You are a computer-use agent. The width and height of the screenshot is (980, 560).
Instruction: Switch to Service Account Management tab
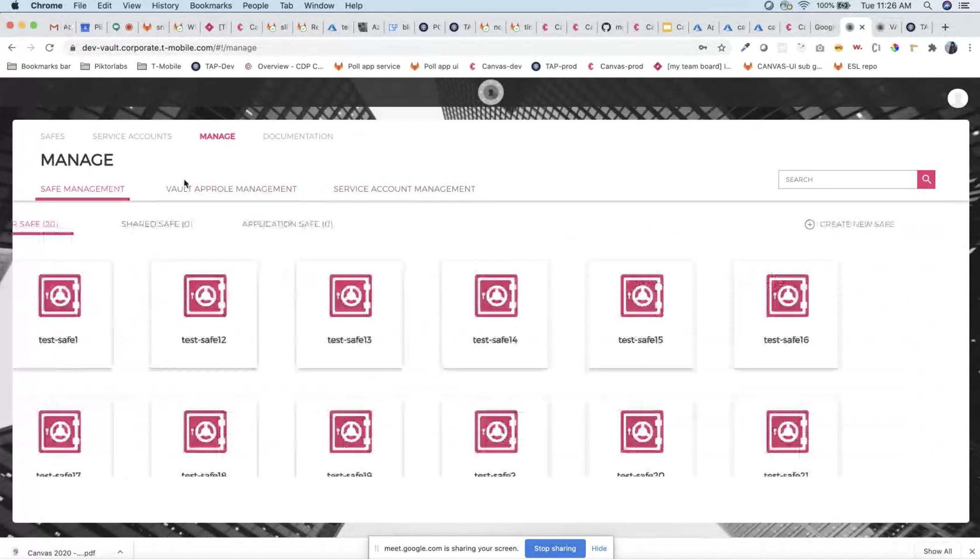404,189
